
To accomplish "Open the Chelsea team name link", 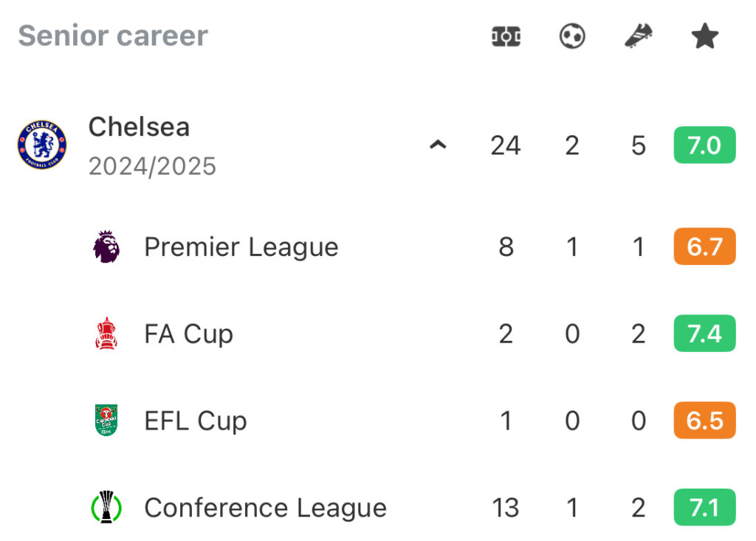I will pos(139,127).
